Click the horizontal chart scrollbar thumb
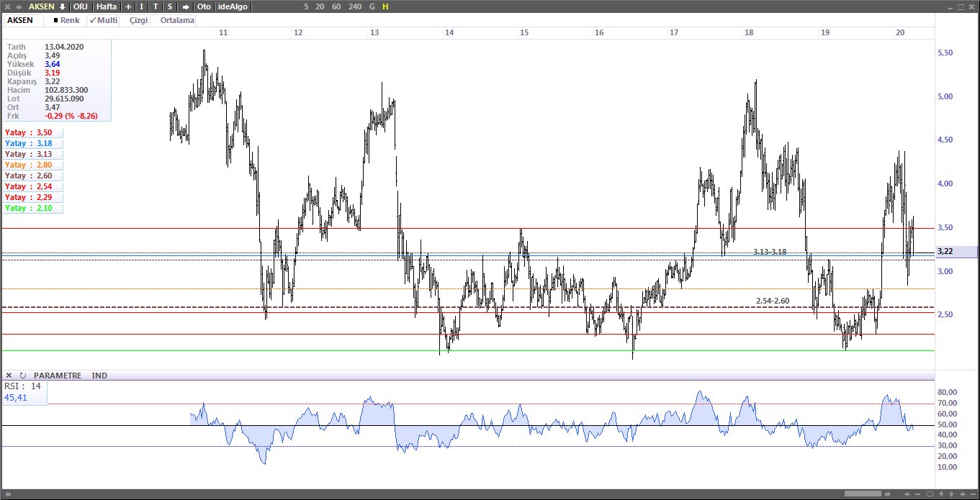The image size is (980, 500). (x=863, y=494)
